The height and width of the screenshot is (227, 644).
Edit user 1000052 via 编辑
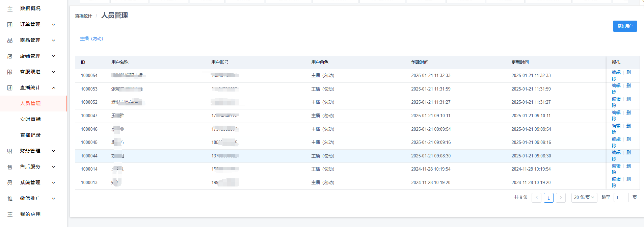(616, 99)
